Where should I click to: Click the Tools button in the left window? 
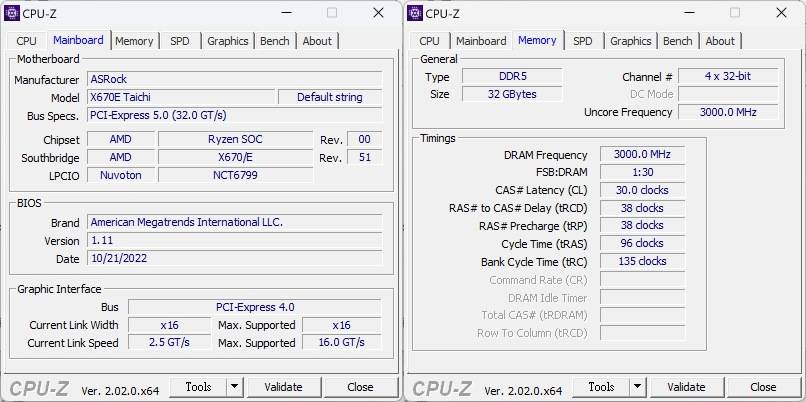point(198,387)
